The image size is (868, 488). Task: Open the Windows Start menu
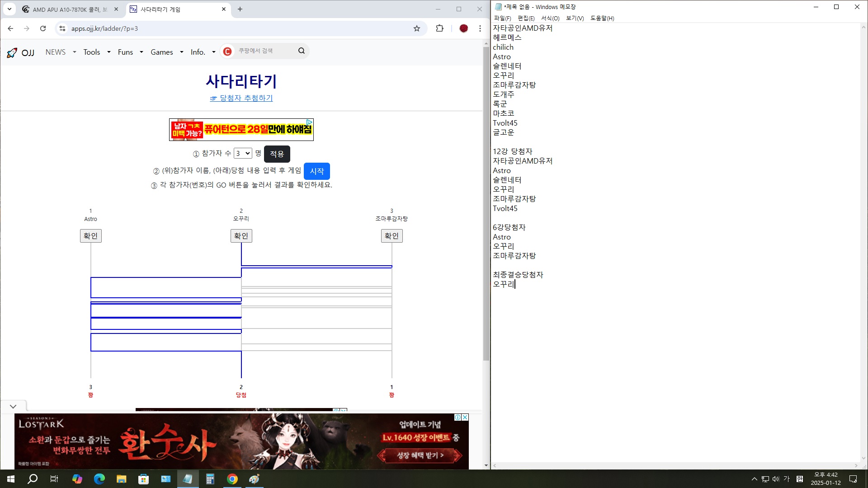[11, 479]
